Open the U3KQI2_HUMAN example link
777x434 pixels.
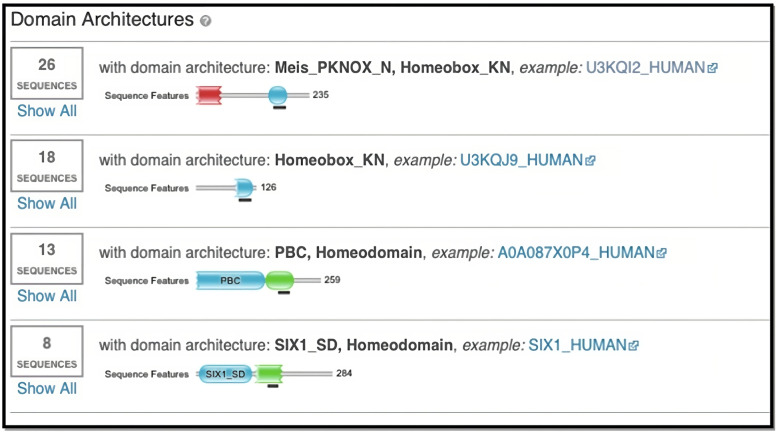pos(645,67)
